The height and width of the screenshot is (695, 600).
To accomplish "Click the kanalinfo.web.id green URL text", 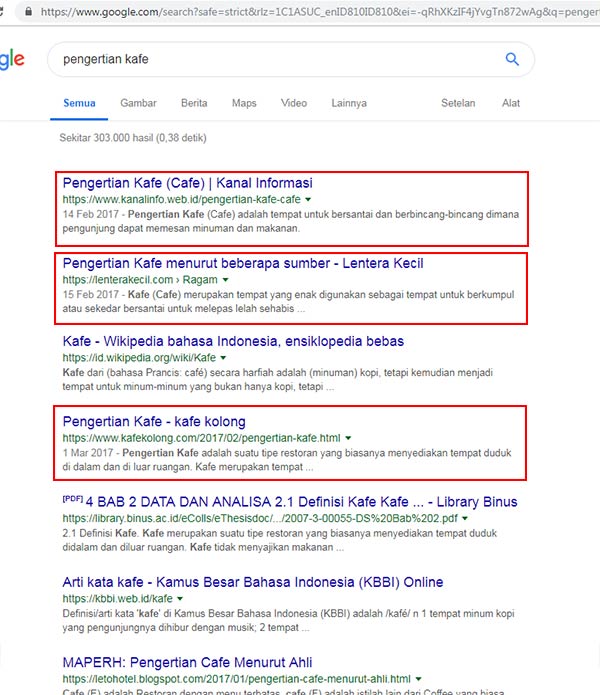I will [182, 199].
